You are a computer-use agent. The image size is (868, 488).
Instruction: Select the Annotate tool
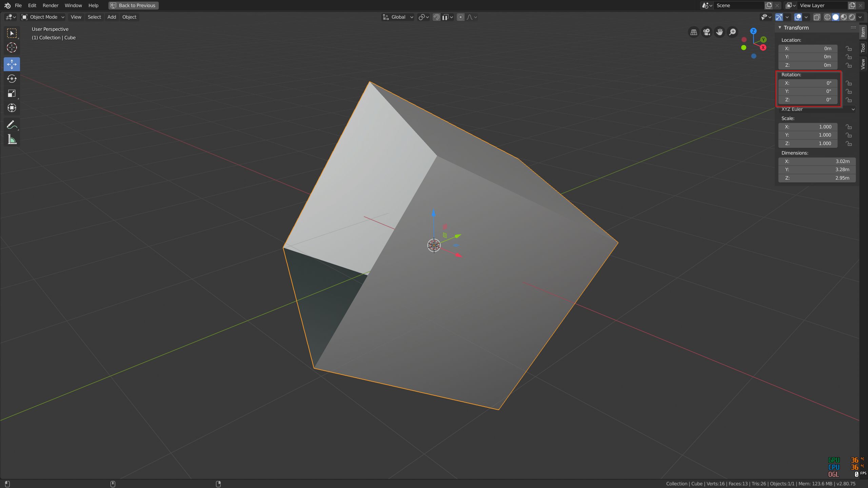12,124
